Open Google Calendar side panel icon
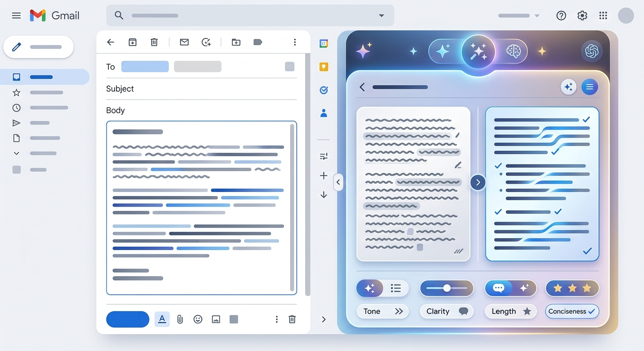Screen dimensions: 644x351 click(x=324, y=43)
